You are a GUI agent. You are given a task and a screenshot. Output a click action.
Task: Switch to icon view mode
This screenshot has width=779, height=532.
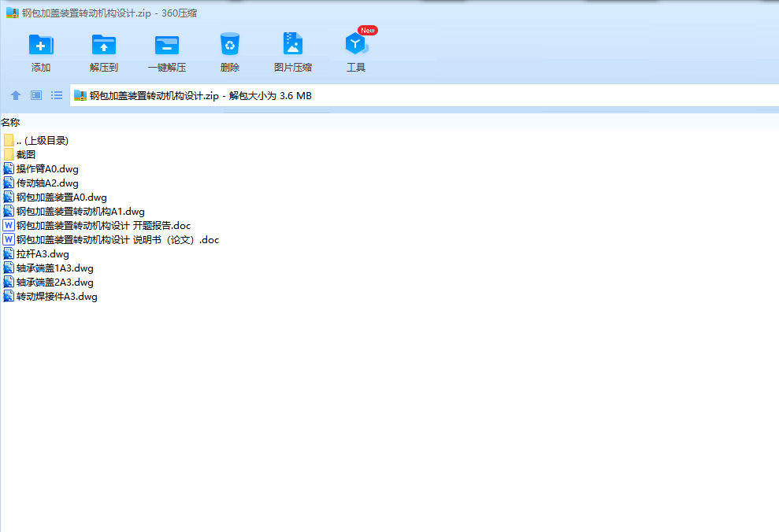(36, 95)
